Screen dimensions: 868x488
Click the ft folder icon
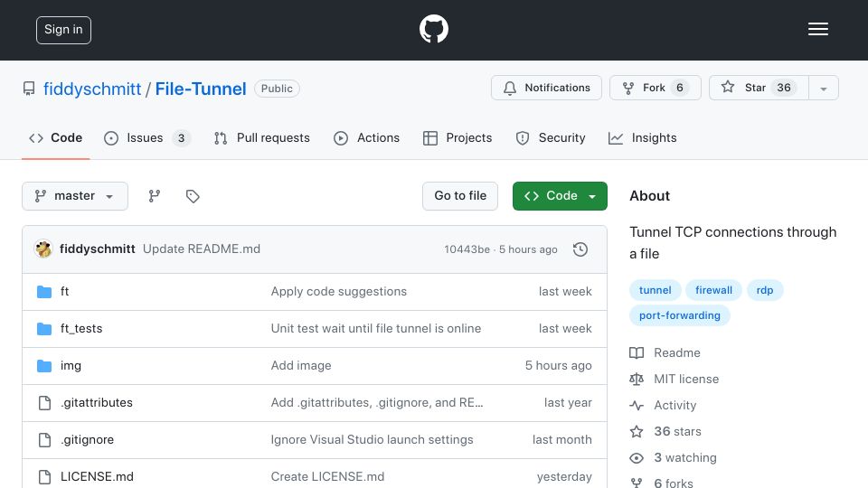(44, 292)
